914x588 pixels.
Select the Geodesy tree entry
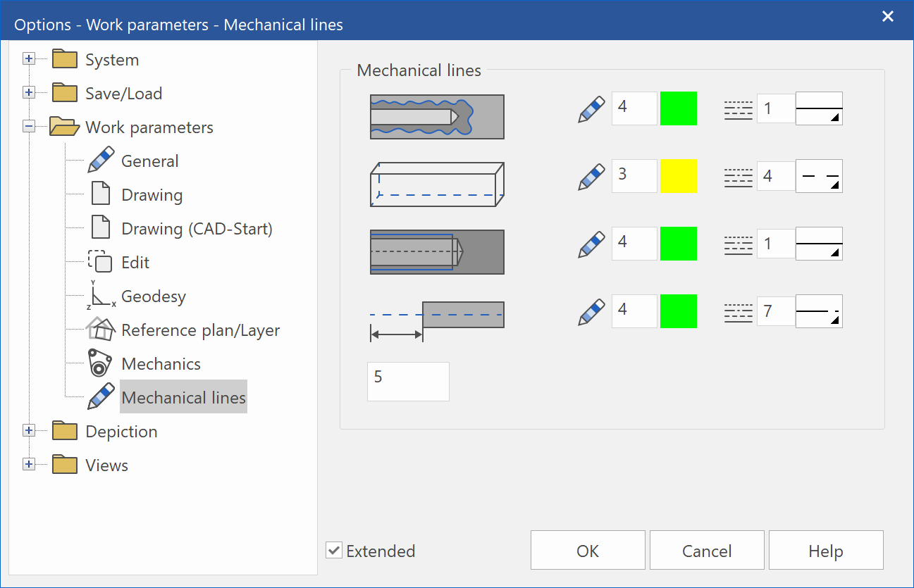154,296
